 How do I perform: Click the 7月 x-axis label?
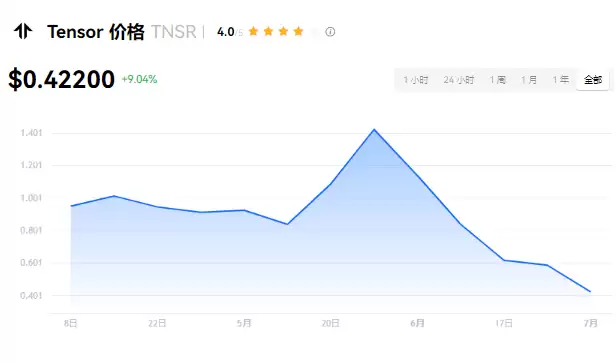coord(590,323)
